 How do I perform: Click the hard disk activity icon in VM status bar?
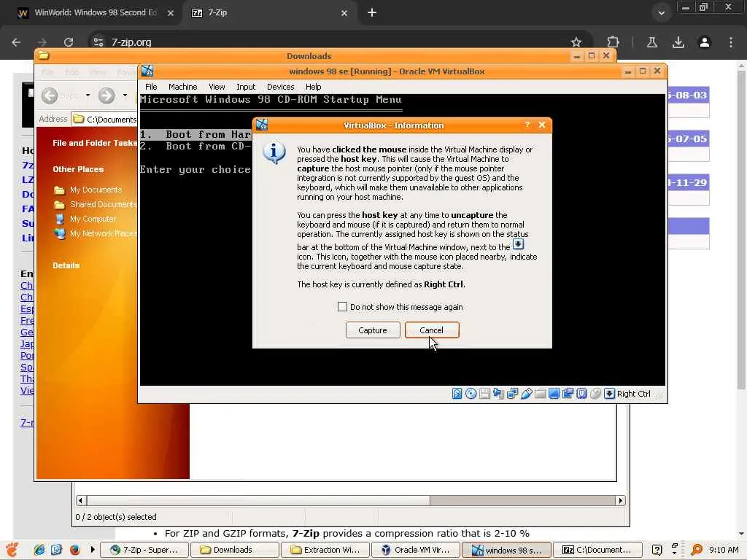point(457,393)
